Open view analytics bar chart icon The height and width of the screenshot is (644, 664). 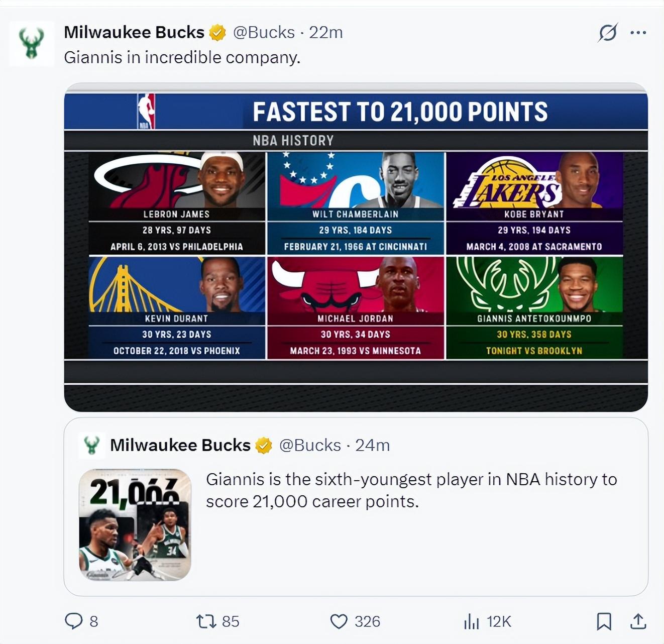[471, 621]
